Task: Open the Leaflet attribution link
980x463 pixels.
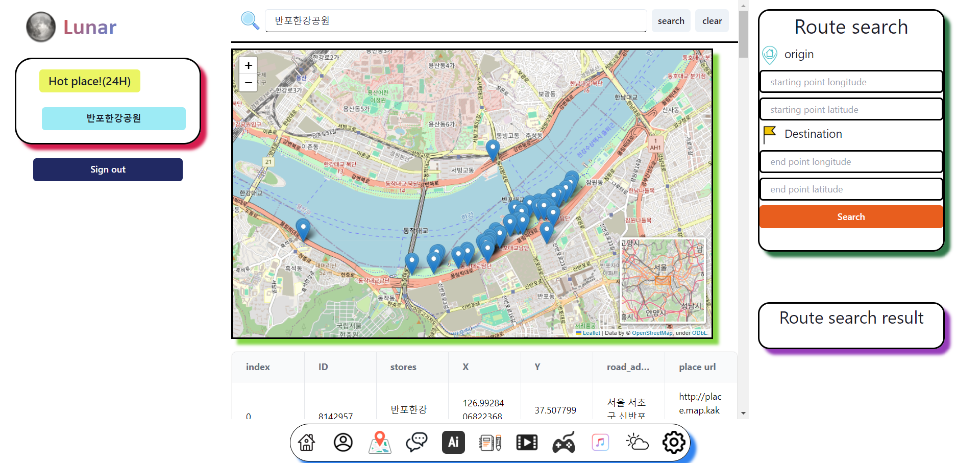Action: coord(591,333)
